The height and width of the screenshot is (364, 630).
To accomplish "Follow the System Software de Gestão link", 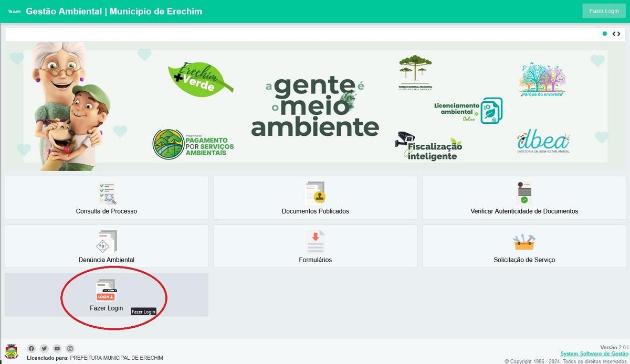I will pyautogui.click(x=593, y=354).
